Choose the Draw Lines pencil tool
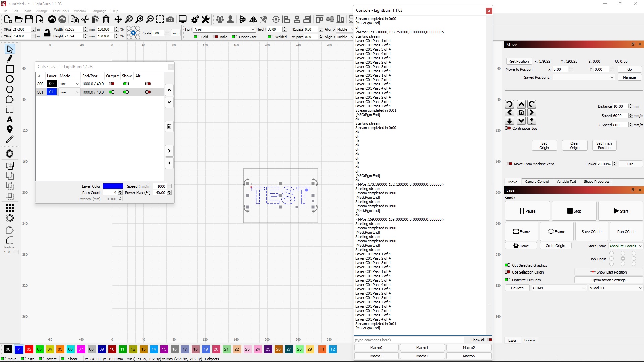The image size is (644, 362). [x=10, y=59]
